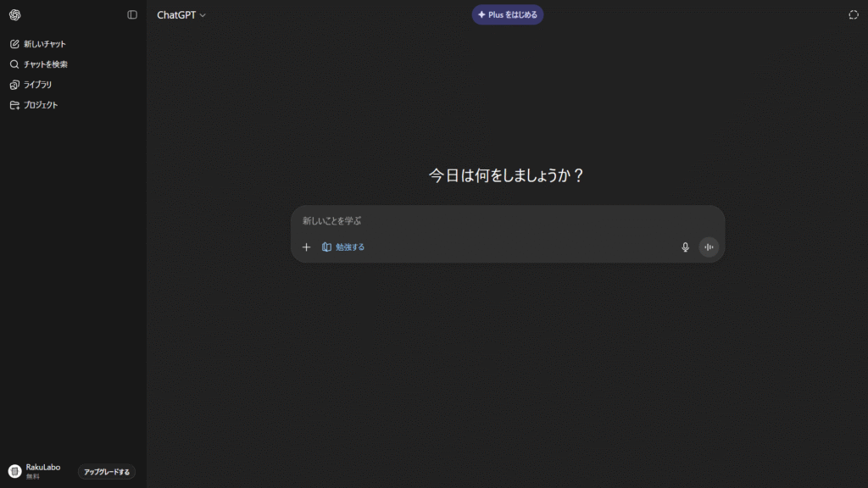868x488 pixels.
Task: Click the magnifier icon for chat search
Action: (14, 64)
